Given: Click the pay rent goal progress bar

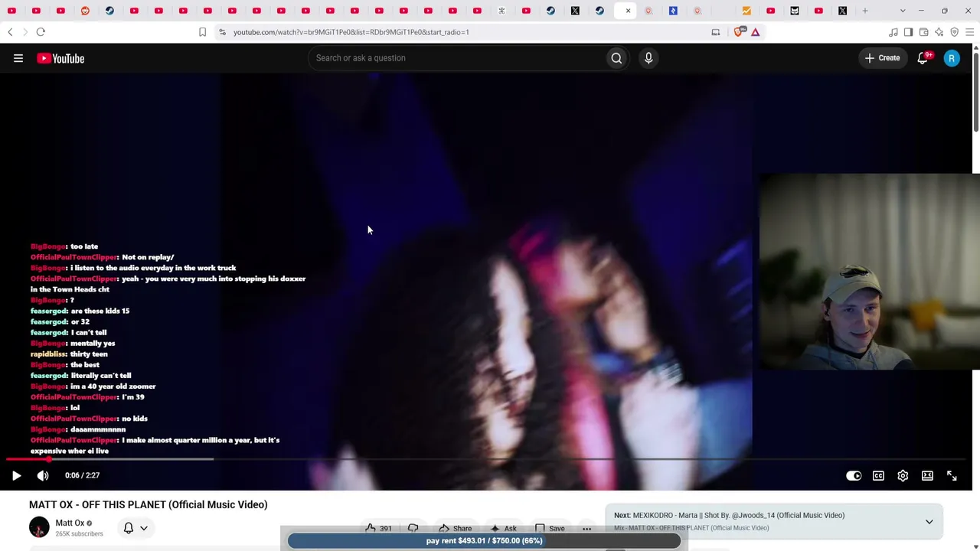Looking at the screenshot, I should click(484, 541).
